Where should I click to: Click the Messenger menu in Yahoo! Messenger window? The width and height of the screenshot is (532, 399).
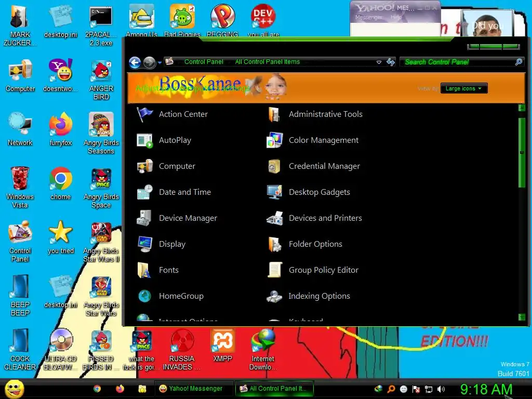368,17
